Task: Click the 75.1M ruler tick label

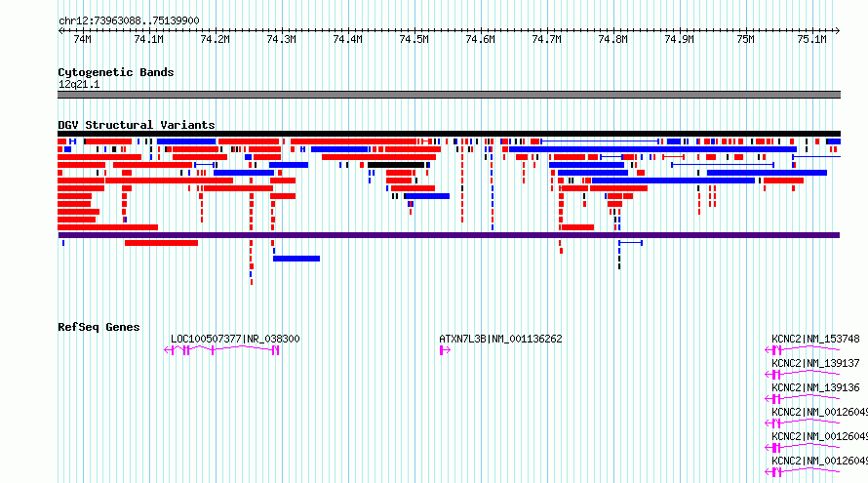Action: pos(811,39)
